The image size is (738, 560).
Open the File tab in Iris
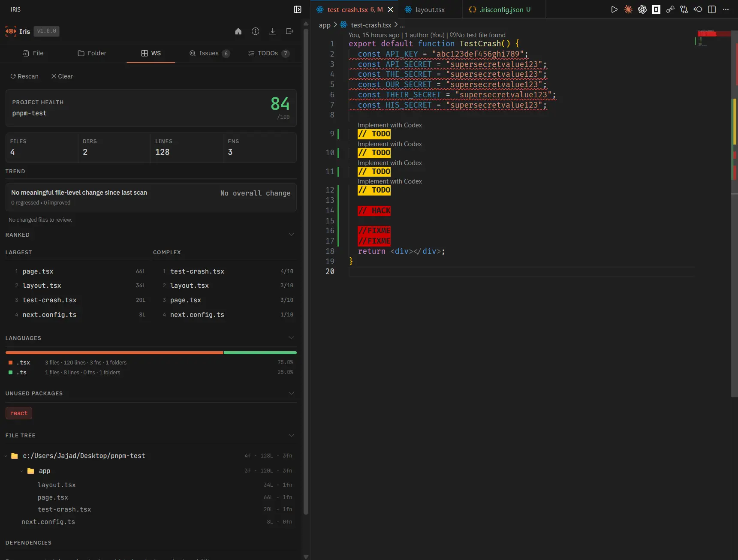[x=33, y=53]
